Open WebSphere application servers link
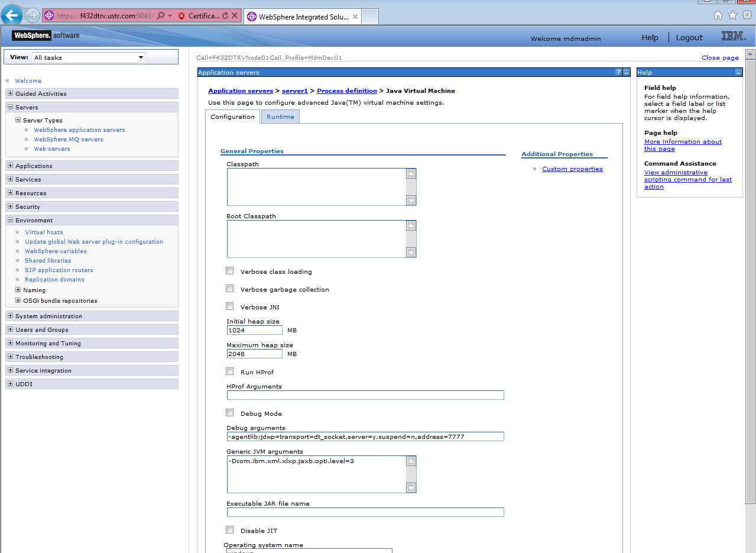Viewport: 756px width, 553px height. tap(79, 130)
